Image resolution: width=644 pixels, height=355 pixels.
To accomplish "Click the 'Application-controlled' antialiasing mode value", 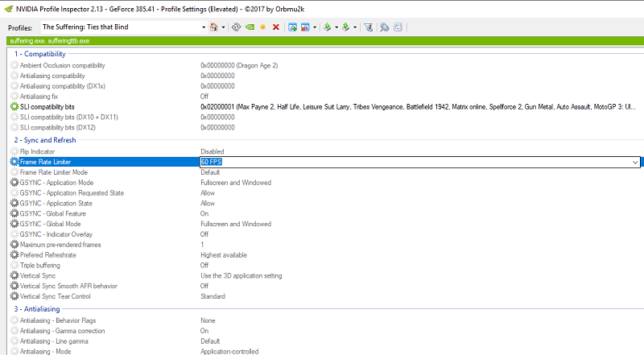I will [229, 351].
